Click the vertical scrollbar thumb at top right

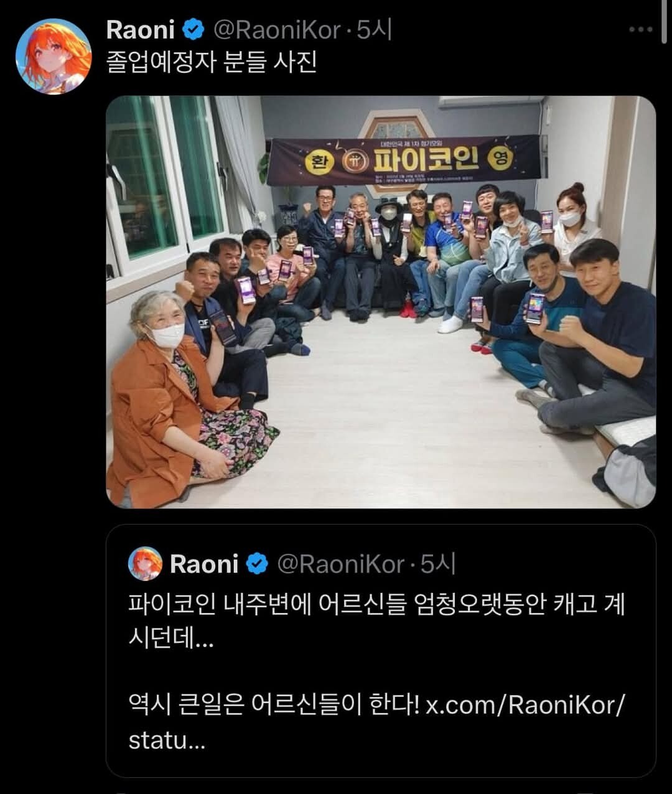coord(666,22)
